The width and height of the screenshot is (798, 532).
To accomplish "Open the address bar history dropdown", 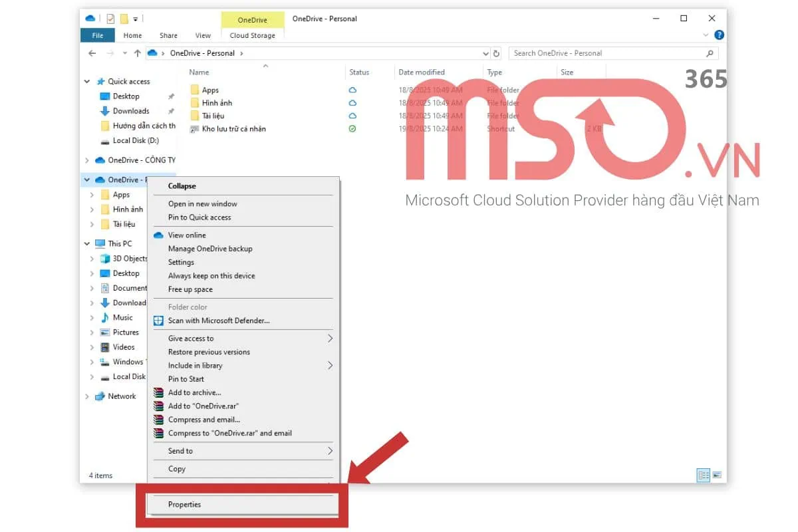I will pyautogui.click(x=485, y=53).
